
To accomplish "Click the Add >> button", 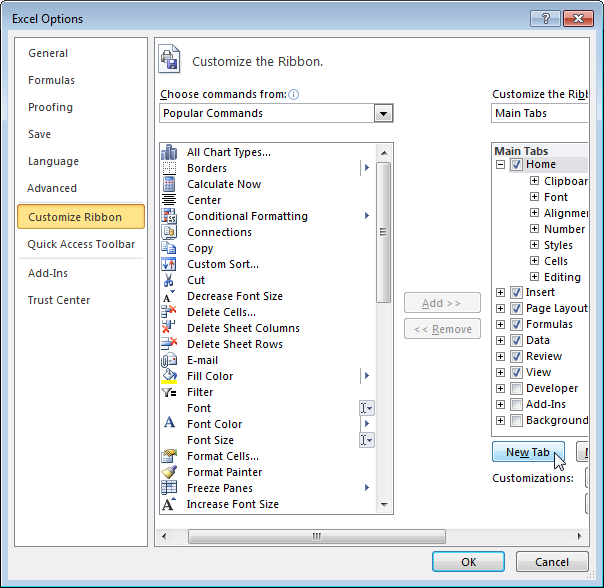I will (442, 303).
